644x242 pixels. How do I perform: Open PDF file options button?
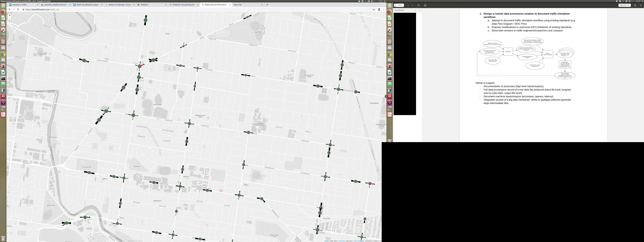point(635,5)
